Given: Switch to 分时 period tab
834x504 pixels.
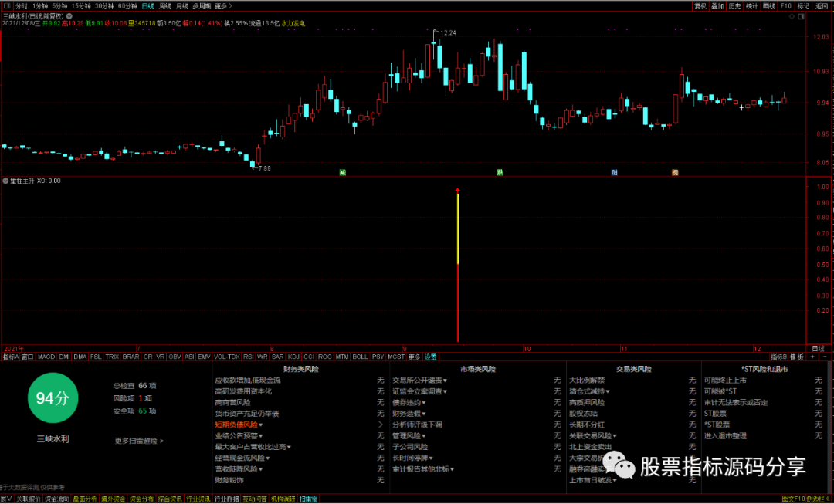Looking at the screenshot, I should pos(22,6).
